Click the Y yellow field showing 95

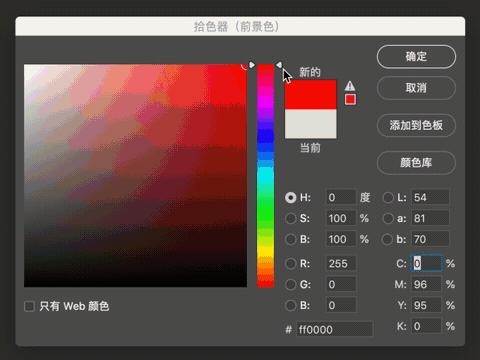(427, 305)
